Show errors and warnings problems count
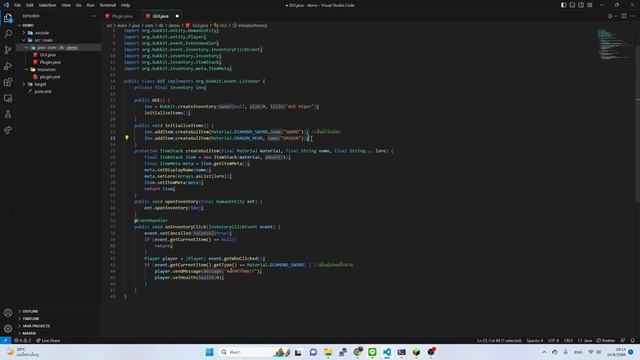The image size is (640, 360). coord(22,340)
